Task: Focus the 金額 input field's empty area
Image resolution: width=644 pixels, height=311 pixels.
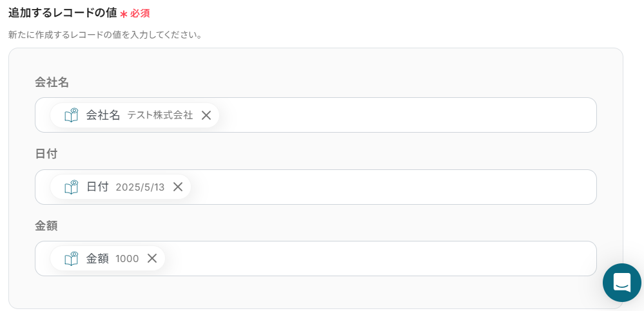Action: [380, 258]
